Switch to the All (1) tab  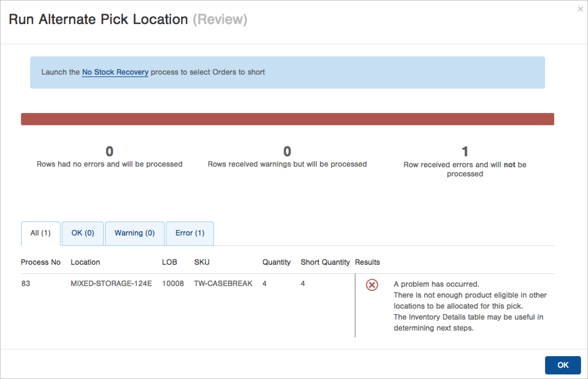point(40,233)
